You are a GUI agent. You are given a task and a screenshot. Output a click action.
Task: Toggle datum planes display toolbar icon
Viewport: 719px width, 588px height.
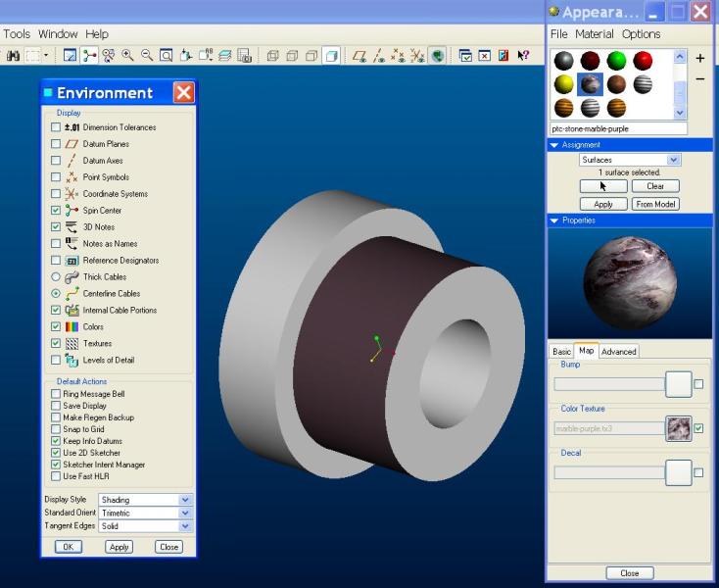pyautogui.click(x=359, y=56)
